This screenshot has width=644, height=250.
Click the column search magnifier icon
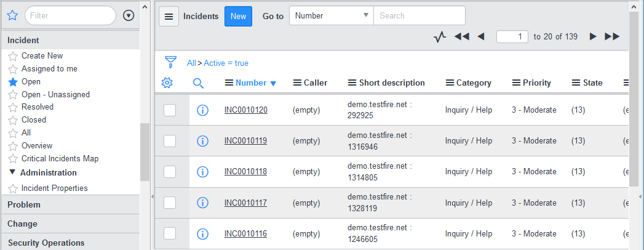pyautogui.click(x=198, y=83)
